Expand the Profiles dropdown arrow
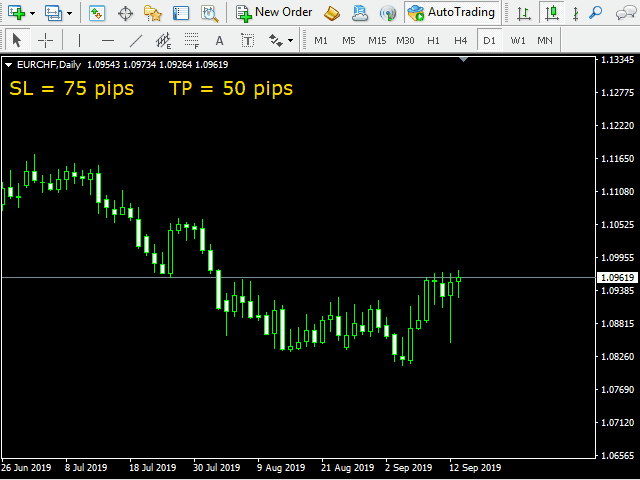This screenshot has height=480, width=640. [x=70, y=13]
